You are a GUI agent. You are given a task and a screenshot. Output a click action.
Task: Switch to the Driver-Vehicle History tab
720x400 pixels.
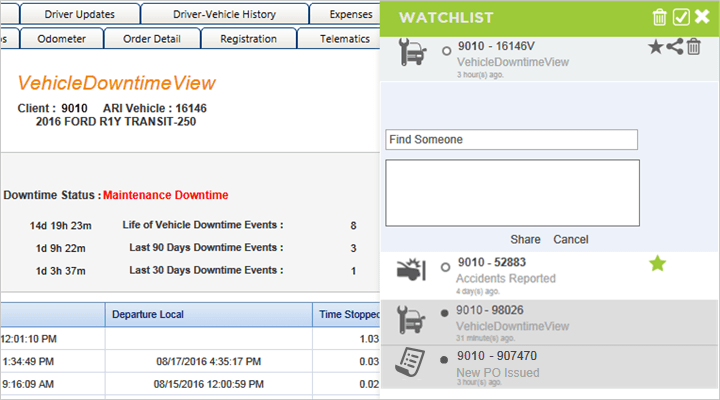225,14
